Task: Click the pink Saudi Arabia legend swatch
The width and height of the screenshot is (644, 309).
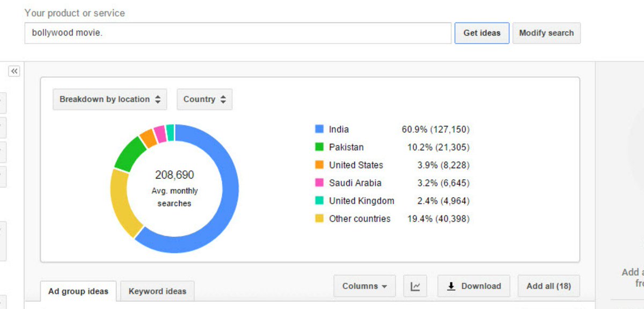Action: click(319, 183)
